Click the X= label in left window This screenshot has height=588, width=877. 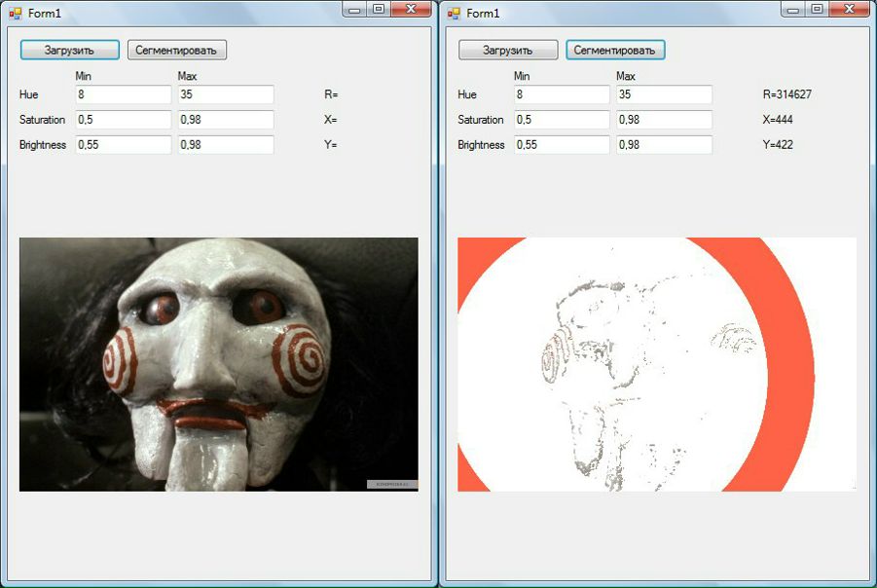point(331,120)
